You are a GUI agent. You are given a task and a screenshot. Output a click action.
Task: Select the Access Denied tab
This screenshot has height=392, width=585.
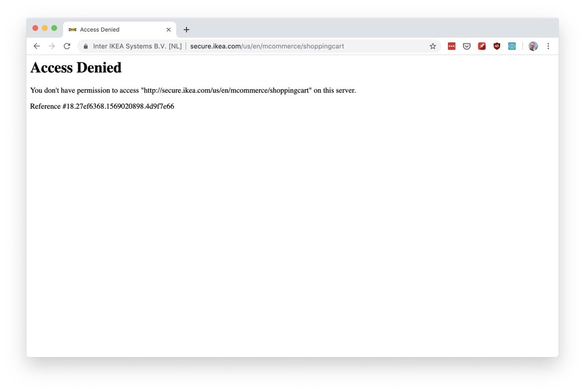click(119, 30)
